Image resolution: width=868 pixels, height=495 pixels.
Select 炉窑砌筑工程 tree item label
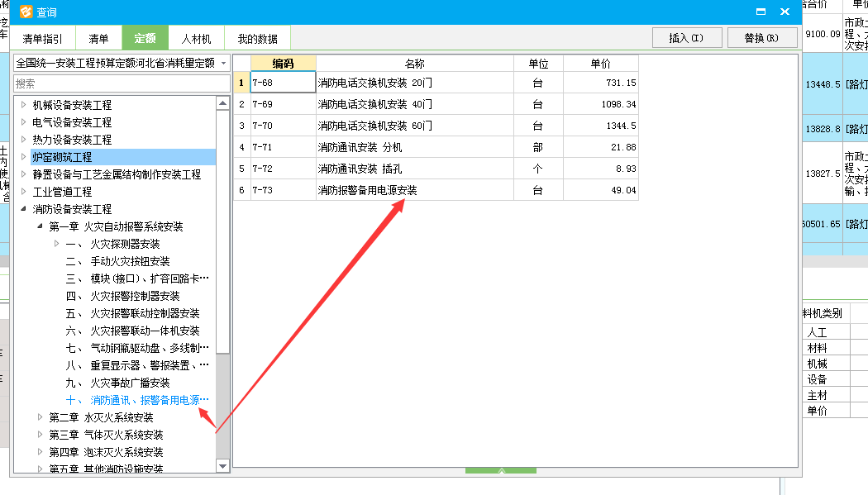tap(62, 157)
